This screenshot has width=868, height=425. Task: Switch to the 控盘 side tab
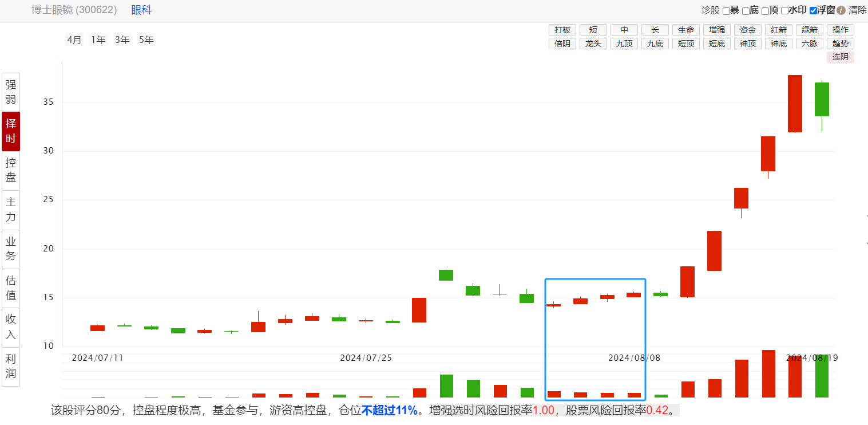(11, 170)
